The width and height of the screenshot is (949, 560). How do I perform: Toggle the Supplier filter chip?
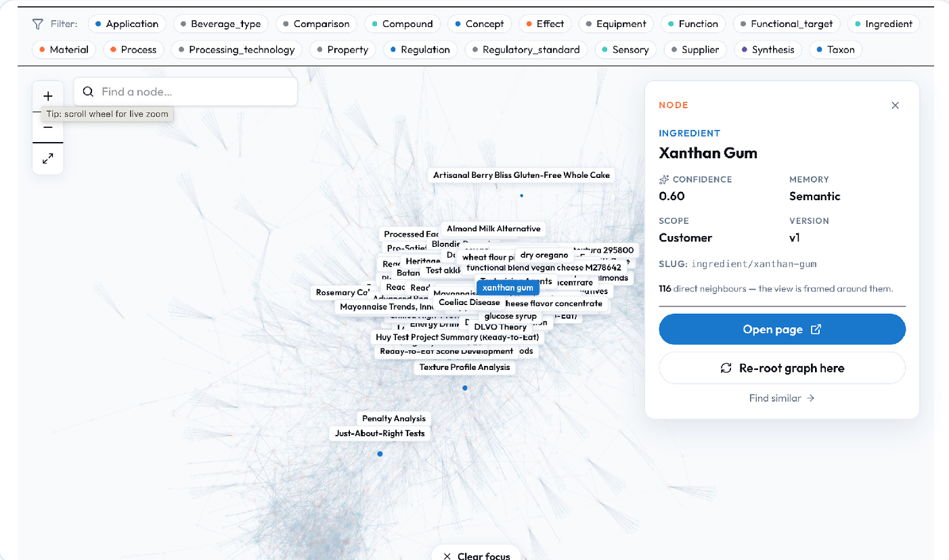click(695, 49)
